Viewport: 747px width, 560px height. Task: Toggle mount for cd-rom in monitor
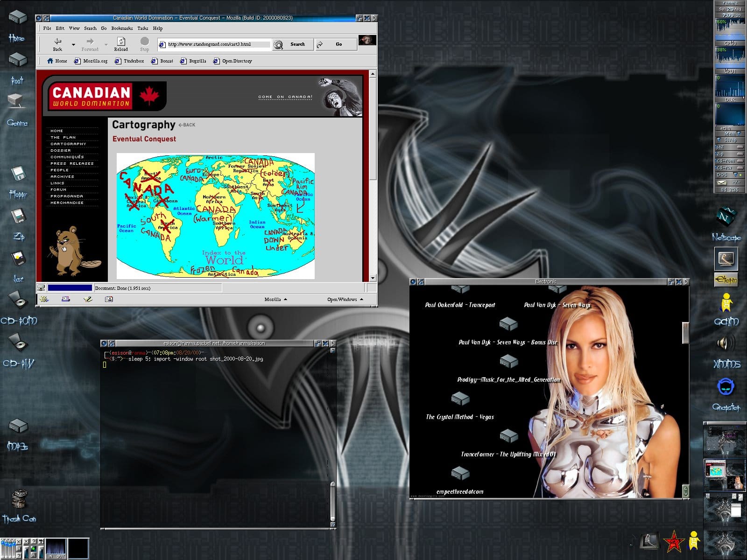(x=740, y=161)
